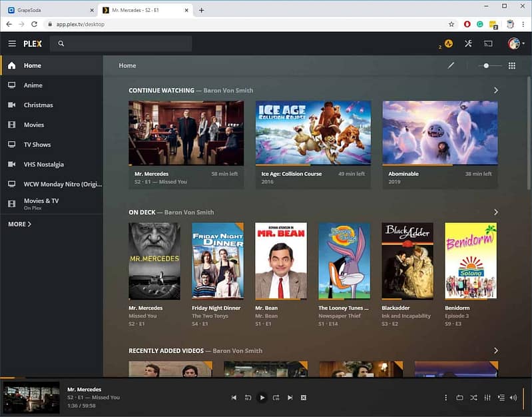Open the player more options dots
532x417 pixels.
tap(446, 398)
